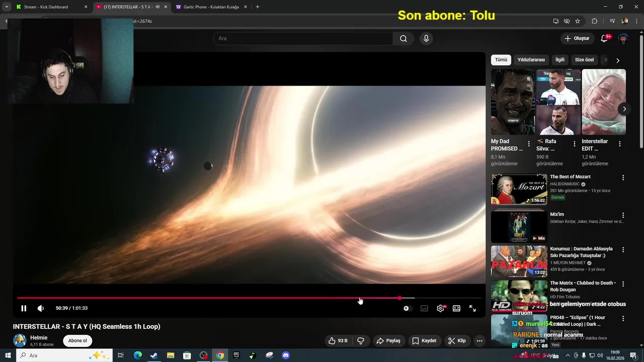Toggle the autoplay switch in the player
Viewport: 644px width, 362px height.
(408, 308)
